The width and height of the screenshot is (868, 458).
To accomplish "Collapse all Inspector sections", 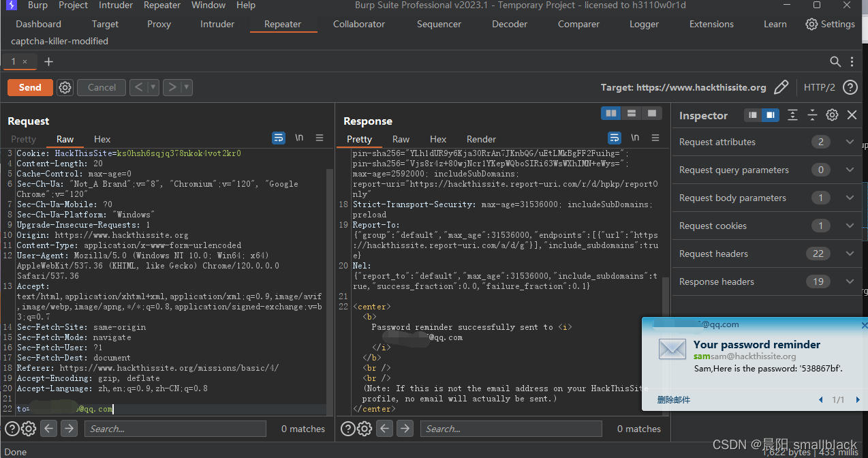I will click(x=812, y=115).
